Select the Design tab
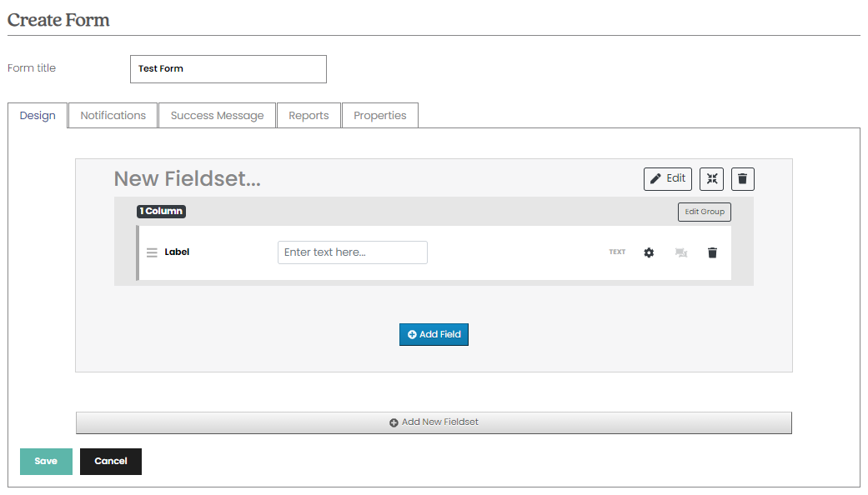This screenshot has height=495, width=868. pyautogui.click(x=38, y=115)
